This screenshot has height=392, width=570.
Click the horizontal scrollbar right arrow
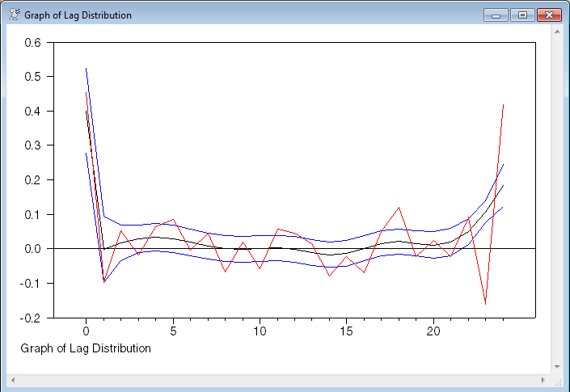(x=543, y=379)
